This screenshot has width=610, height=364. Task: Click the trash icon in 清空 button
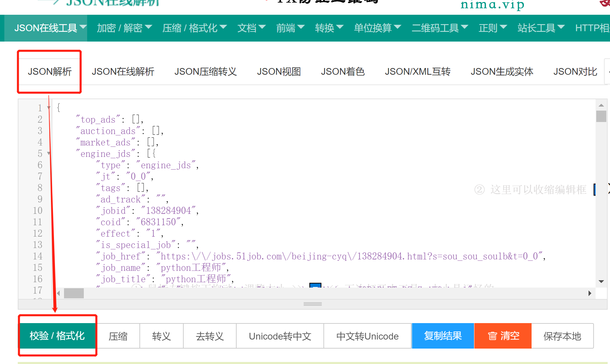pyautogui.click(x=492, y=336)
